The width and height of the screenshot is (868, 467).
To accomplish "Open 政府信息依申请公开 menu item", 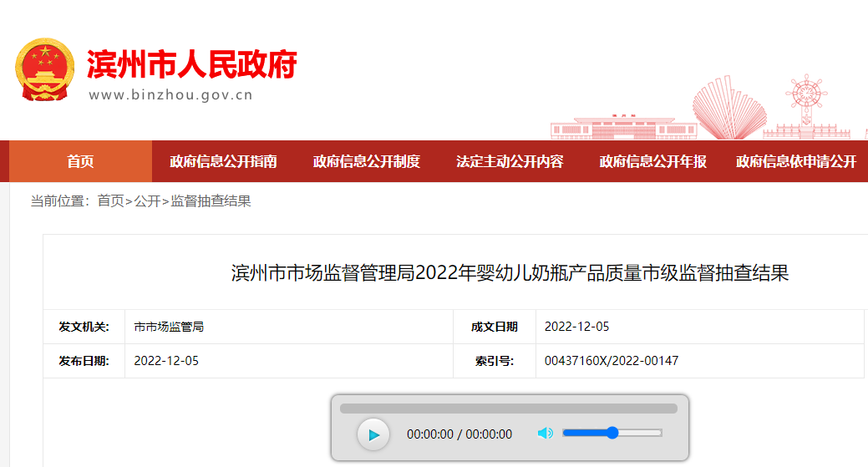I will tap(796, 161).
